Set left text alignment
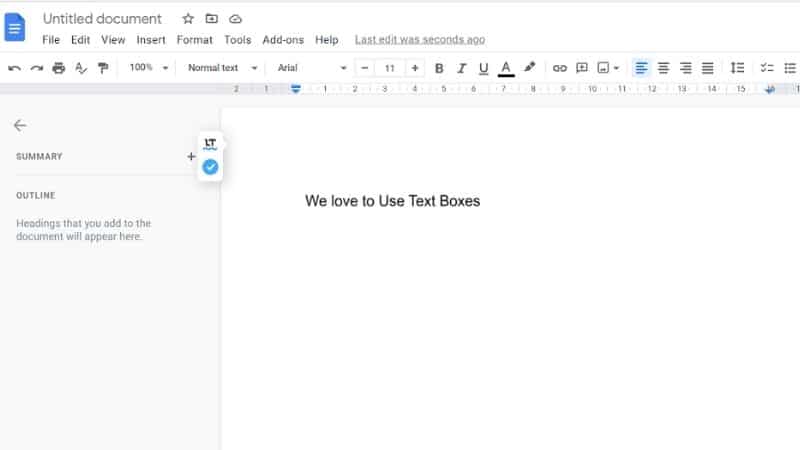 pyautogui.click(x=641, y=68)
